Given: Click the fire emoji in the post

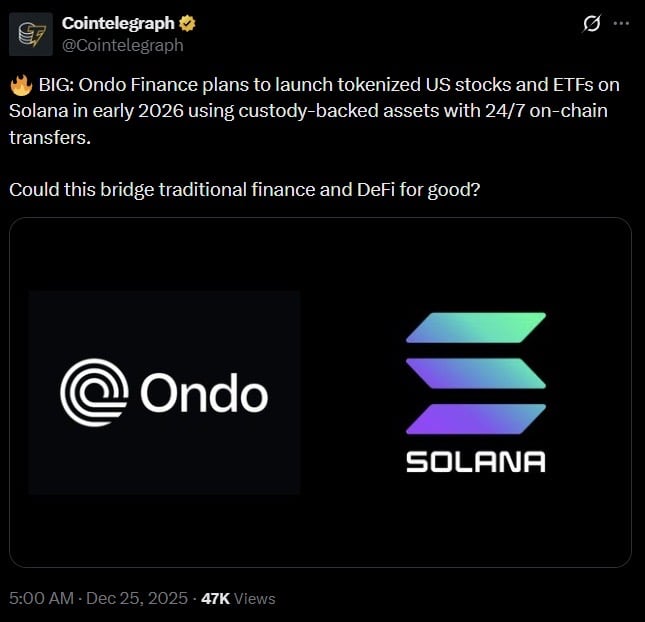Looking at the screenshot, I should [20, 84].
